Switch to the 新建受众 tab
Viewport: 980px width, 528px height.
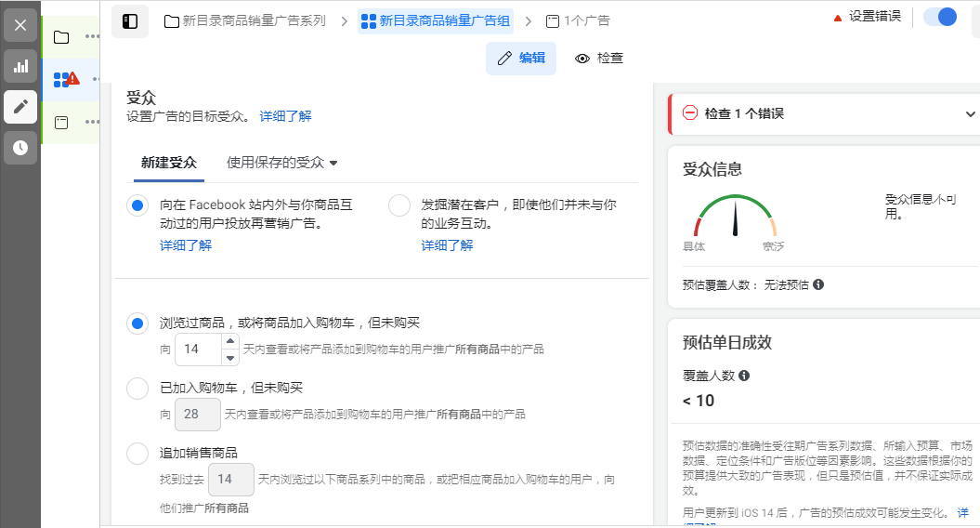coord(168,162)
